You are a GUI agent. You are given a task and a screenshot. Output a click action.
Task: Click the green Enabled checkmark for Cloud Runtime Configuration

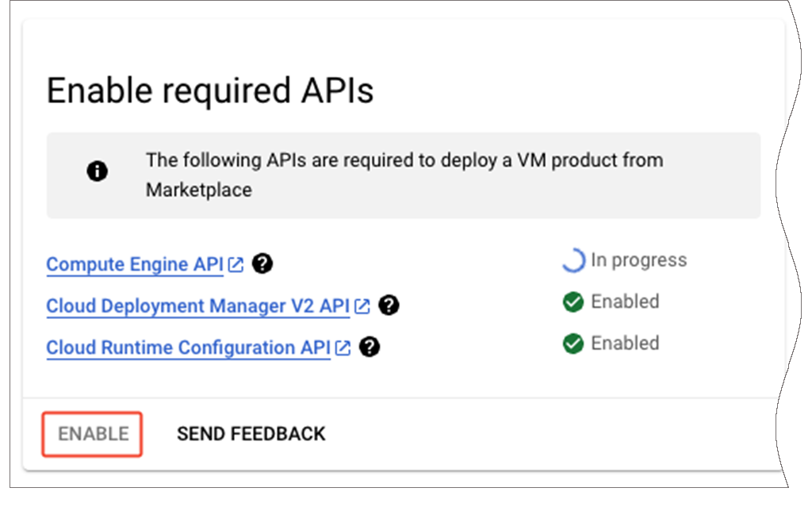coord(573,344)
